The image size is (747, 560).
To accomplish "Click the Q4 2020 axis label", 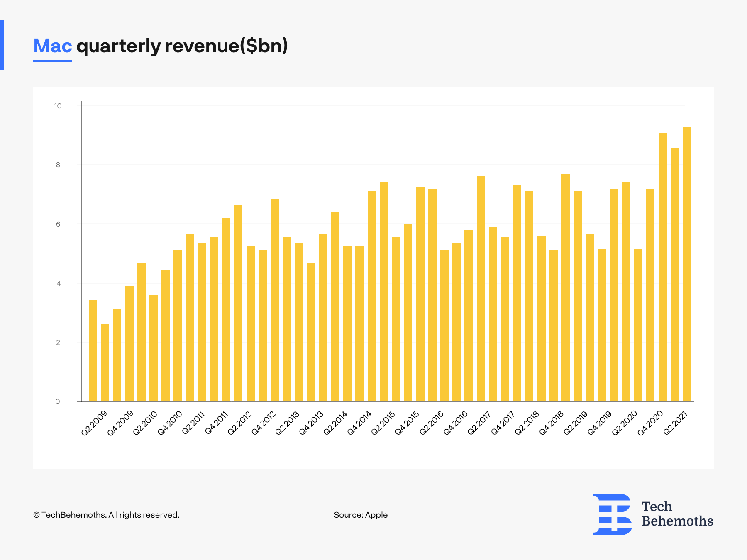I will coord(650,423).
